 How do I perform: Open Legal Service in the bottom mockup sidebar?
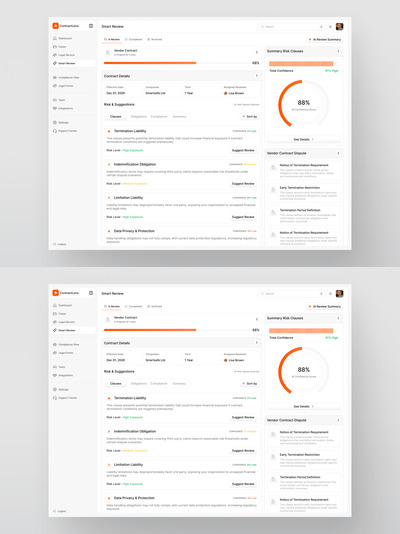[64, 322]
